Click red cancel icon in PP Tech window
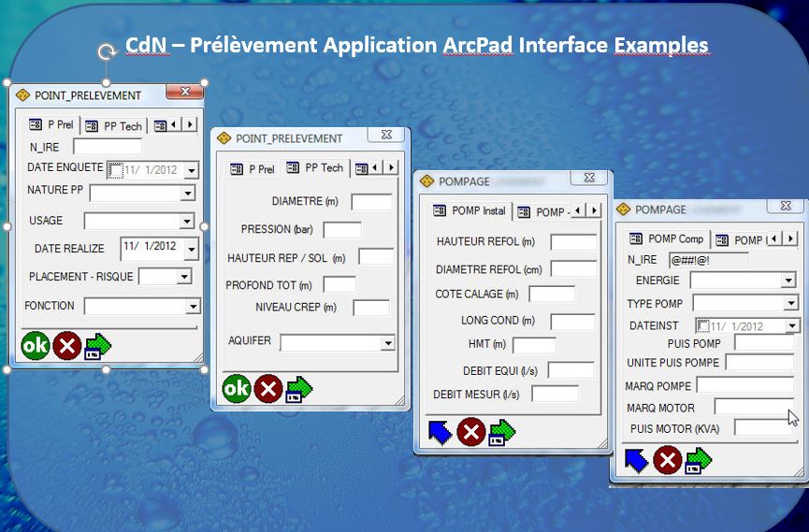Screen dimensions: 809x532 tap(268, 388)
